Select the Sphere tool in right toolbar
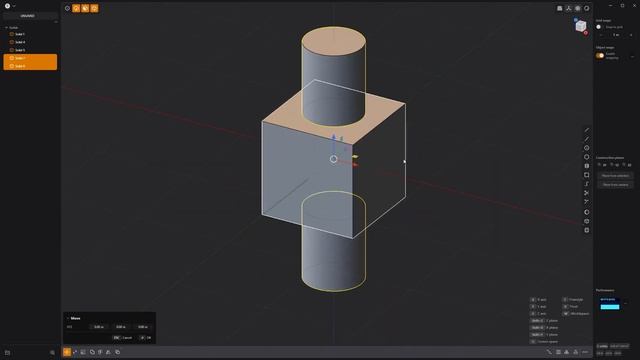The height and width of the screenshot is (360, 640). (587, 212)
